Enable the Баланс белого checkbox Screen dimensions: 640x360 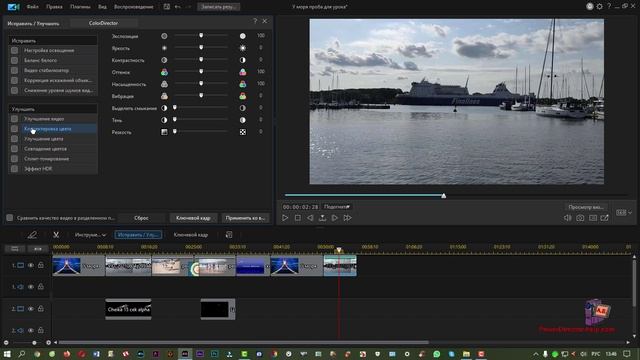[x=15, y=60]
